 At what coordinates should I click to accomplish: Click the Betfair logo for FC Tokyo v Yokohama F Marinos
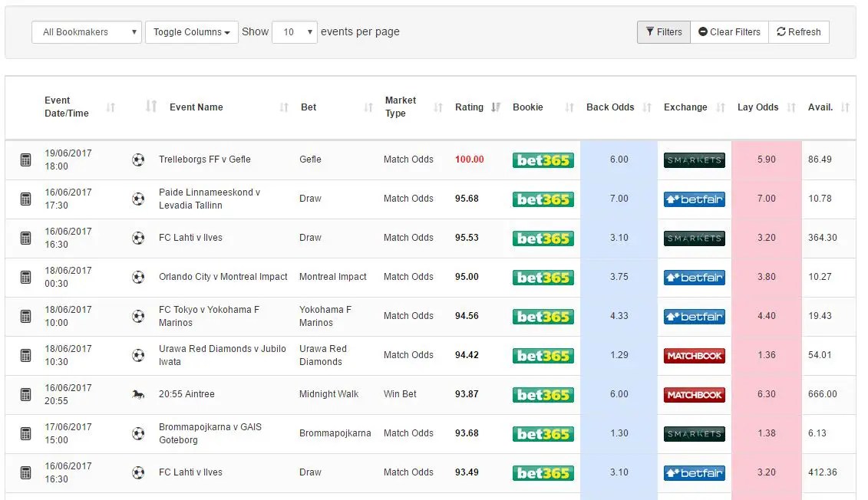pos(694,316)
